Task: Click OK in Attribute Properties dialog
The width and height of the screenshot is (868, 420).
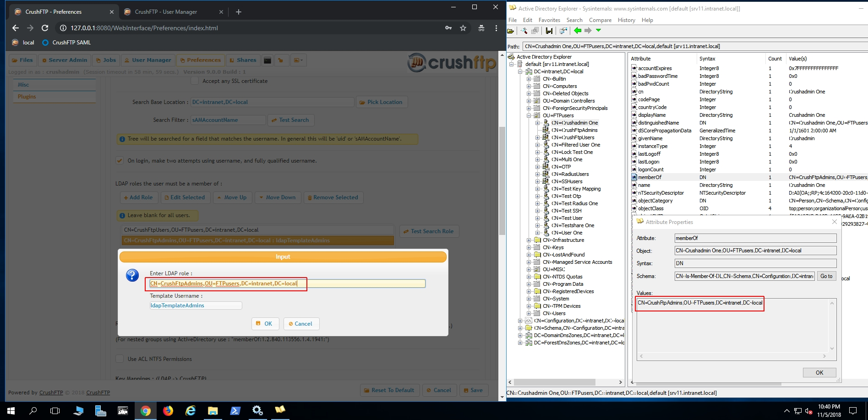Action: [x=819, y=373]
